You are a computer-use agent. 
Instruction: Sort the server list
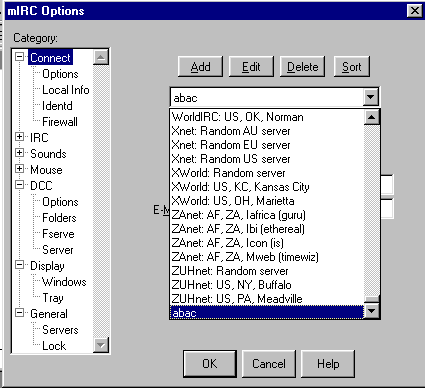point(352,67)
